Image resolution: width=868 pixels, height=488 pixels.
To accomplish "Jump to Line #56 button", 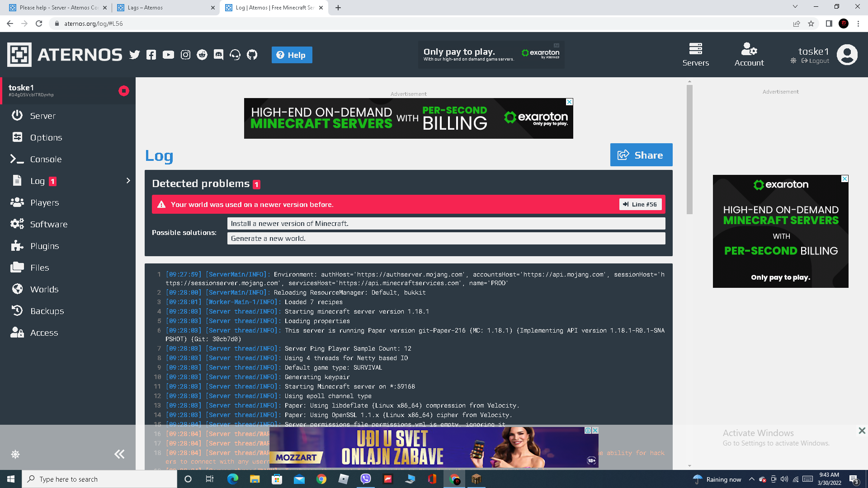I will click(640, 204).
